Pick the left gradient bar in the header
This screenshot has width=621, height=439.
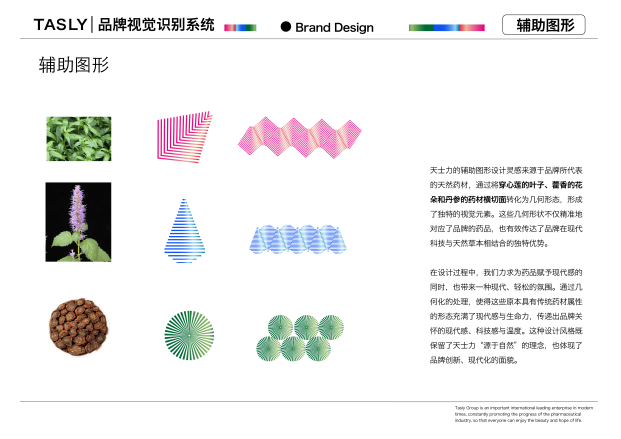(x=240, y=27)
